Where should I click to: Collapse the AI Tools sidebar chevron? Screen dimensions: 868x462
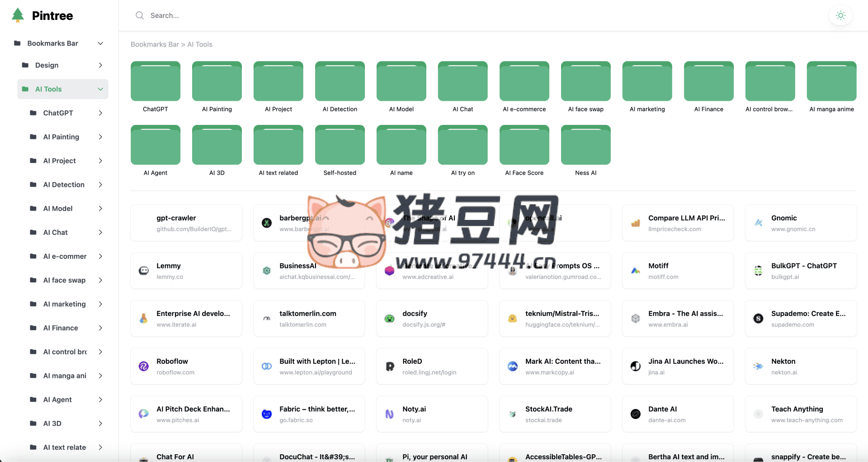(x=100, y=89)
